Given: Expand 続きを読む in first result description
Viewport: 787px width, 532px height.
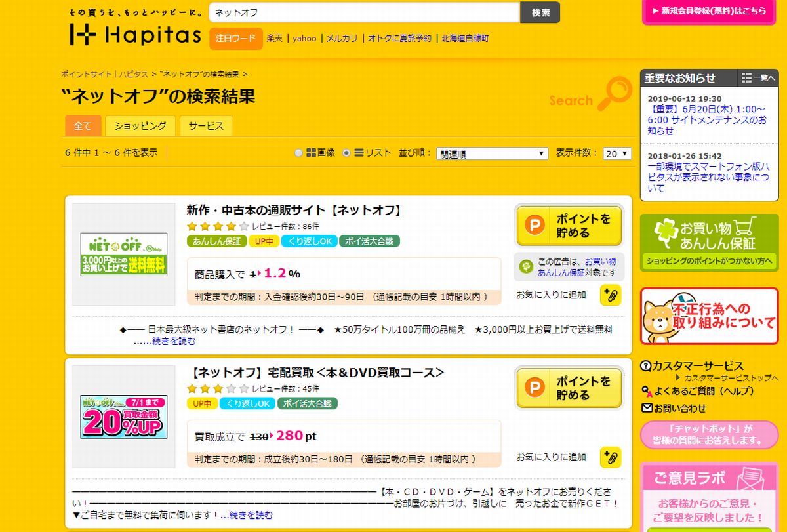Looking at the screenshot, I should pos(174,341).
